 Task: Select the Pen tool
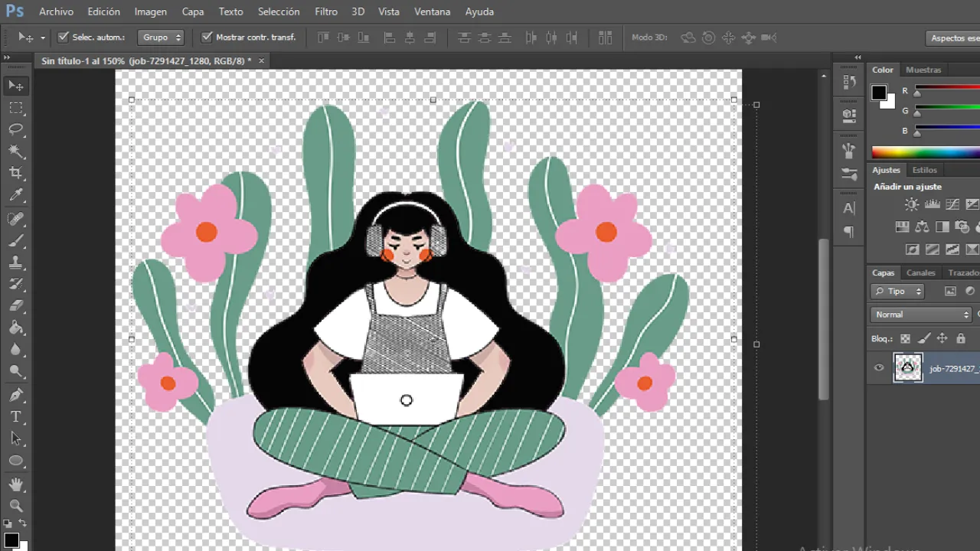click(16, 395)
